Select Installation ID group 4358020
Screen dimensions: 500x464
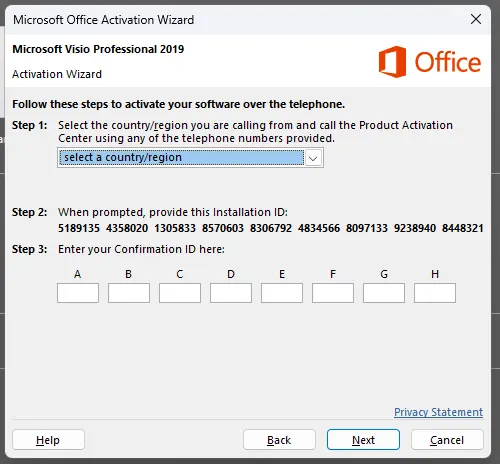tap(127, 228)
